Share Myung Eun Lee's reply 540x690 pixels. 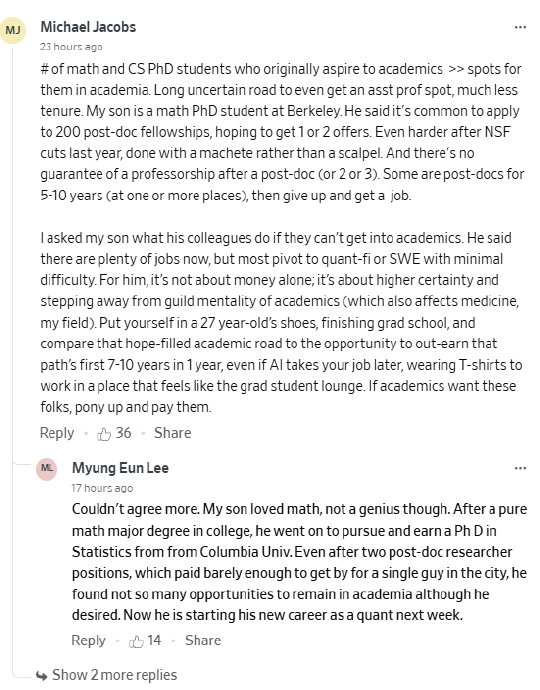click(x=203, y=640)
